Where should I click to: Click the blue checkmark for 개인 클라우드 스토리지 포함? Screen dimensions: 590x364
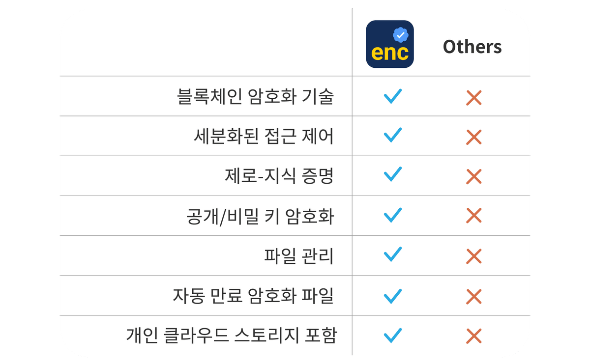coord(392,336)
